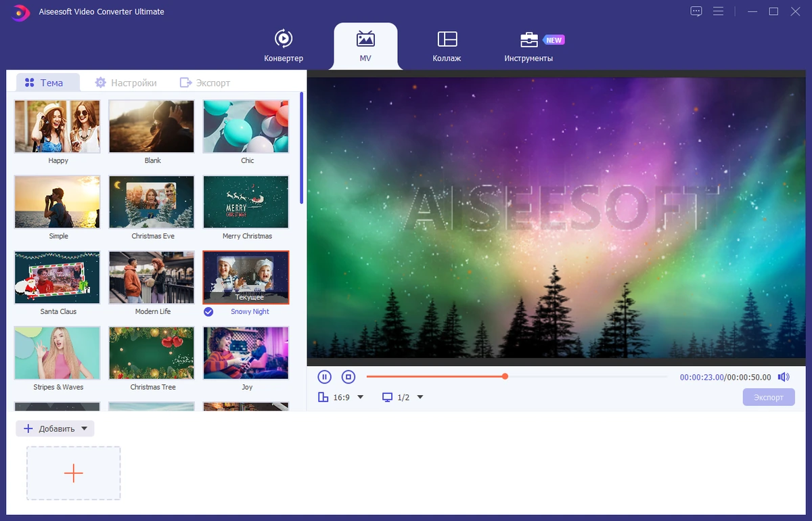The image size is (812, 521).
Task: Click the Stripes & Waves label text
Action: 58,387
